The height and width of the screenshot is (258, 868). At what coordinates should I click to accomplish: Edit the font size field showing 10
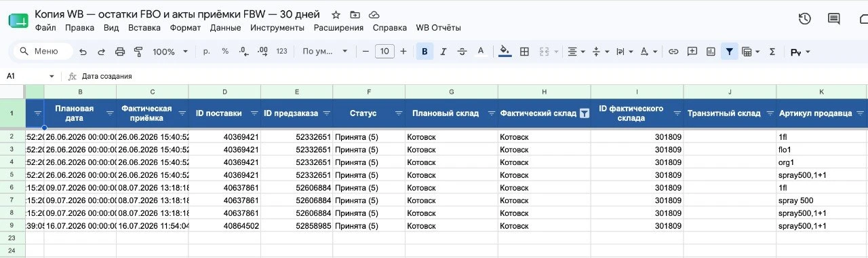click(384, 51)
